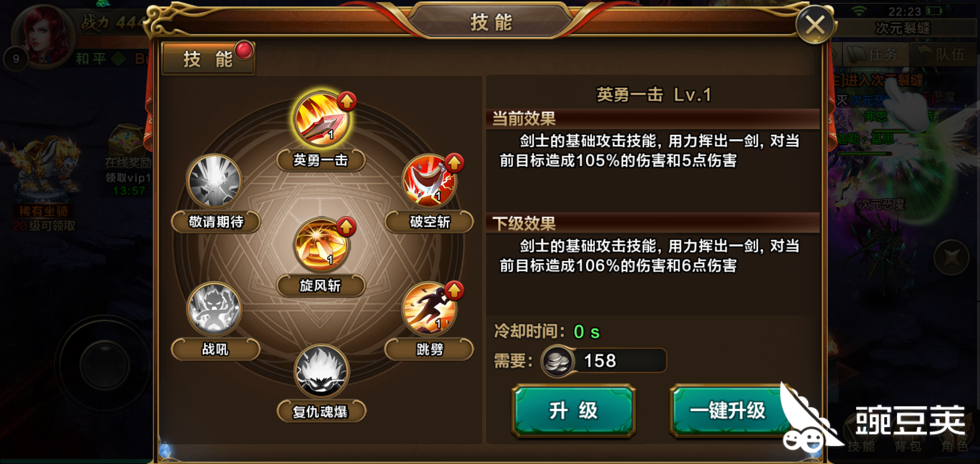Click the 一键升级 one-click upgrade button

[728, 411]
